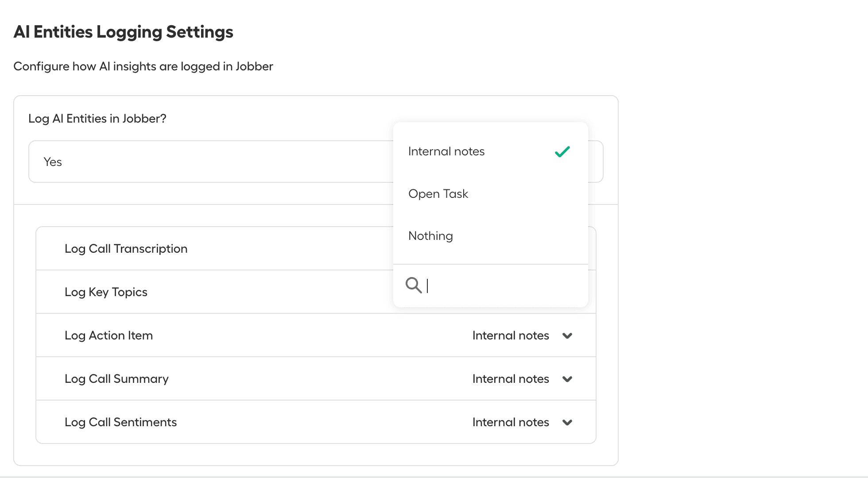
Task: Click the Log Action Item row label
Action: [108, 335]
